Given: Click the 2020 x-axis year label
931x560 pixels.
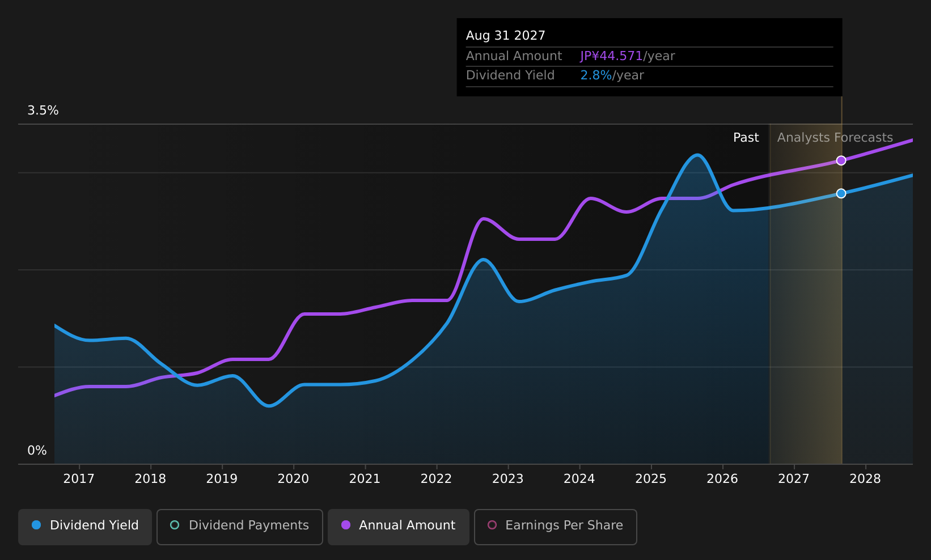Looking at the screenshot, I should click(x=293, y=479).
